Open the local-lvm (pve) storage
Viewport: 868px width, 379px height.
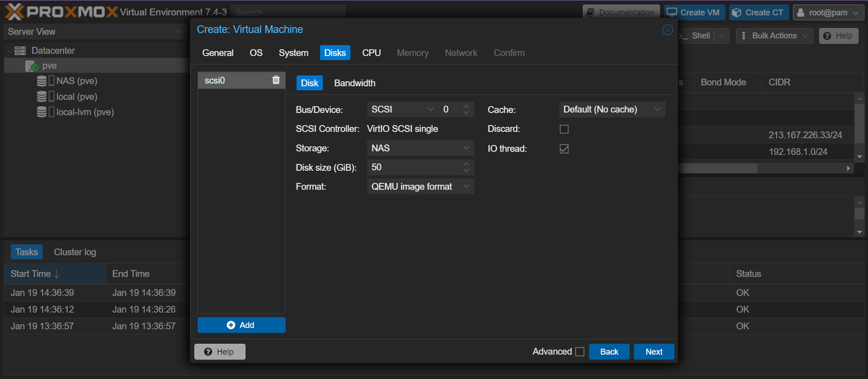[x=85, y=112]
